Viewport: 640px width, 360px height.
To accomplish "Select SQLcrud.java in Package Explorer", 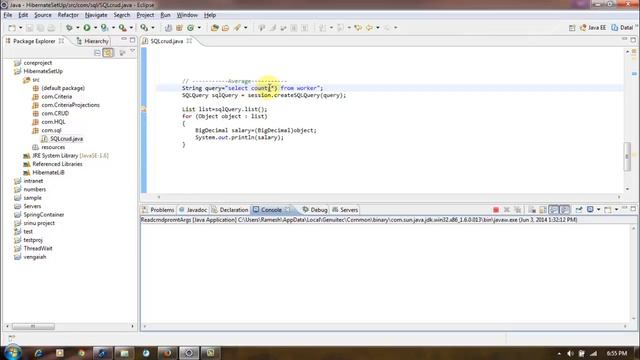I will (62, 139).
